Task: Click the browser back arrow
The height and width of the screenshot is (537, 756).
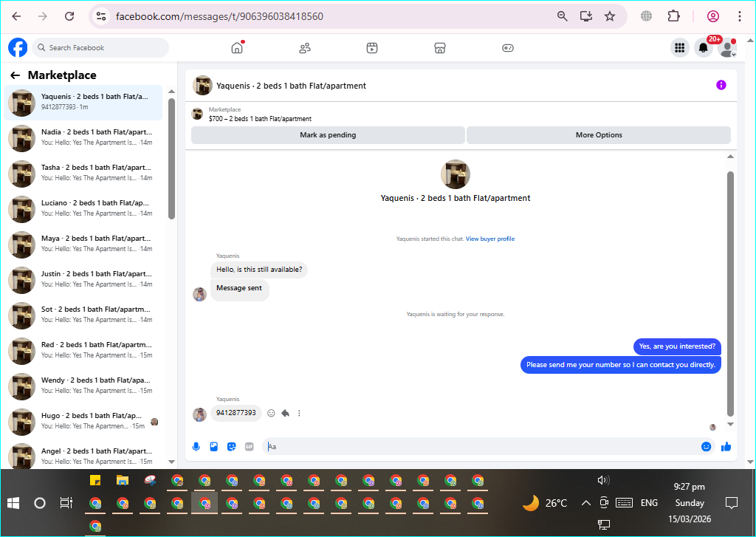Action: point(16,16)
